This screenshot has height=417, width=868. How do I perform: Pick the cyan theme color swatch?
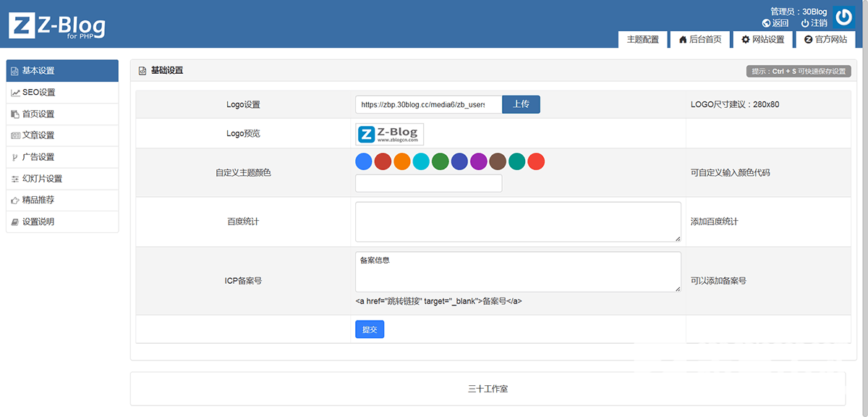(421, 161)
